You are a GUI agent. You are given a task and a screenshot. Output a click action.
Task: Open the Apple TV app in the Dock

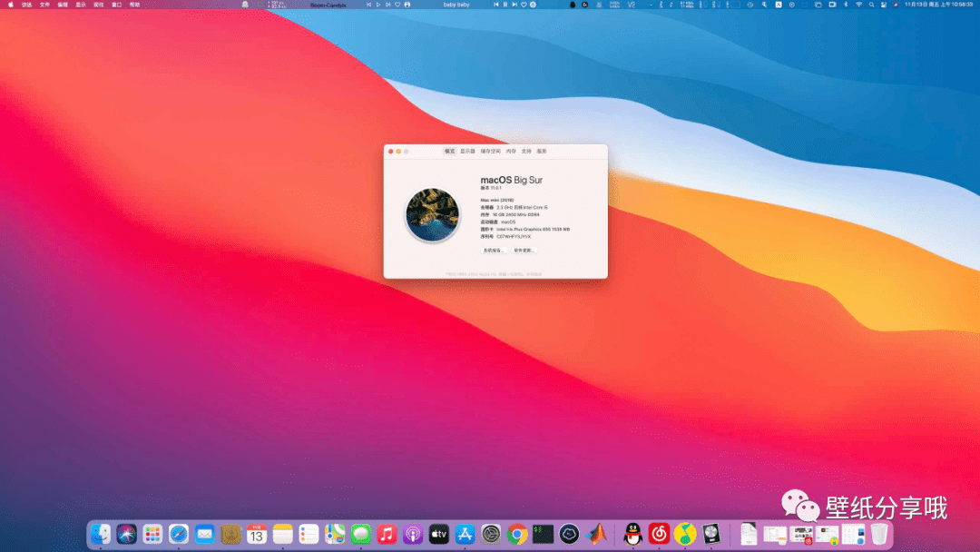(439, 534)
